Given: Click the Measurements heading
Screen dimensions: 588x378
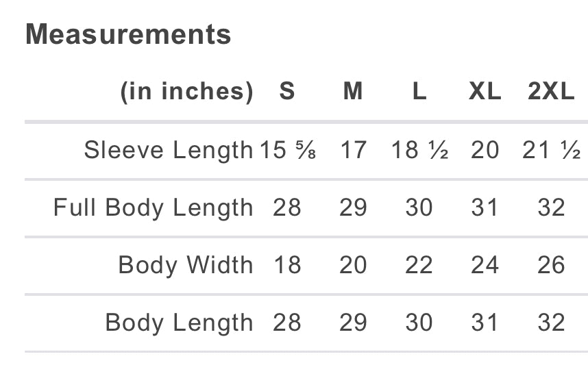Looking at the screenshot, I should click(x=128, y=34).
